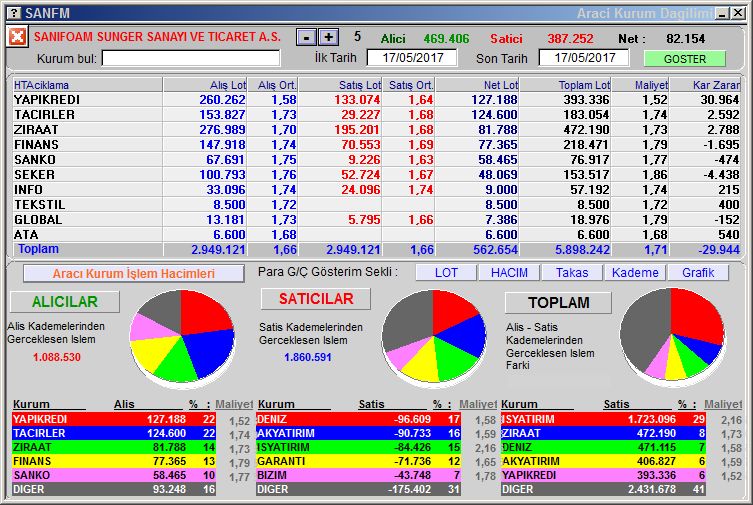Click pink YAPIKREDI 393.336 row in total list
The width and height of the screenshot is (753, 505).
pyautogui.click(x=603, y=475)
